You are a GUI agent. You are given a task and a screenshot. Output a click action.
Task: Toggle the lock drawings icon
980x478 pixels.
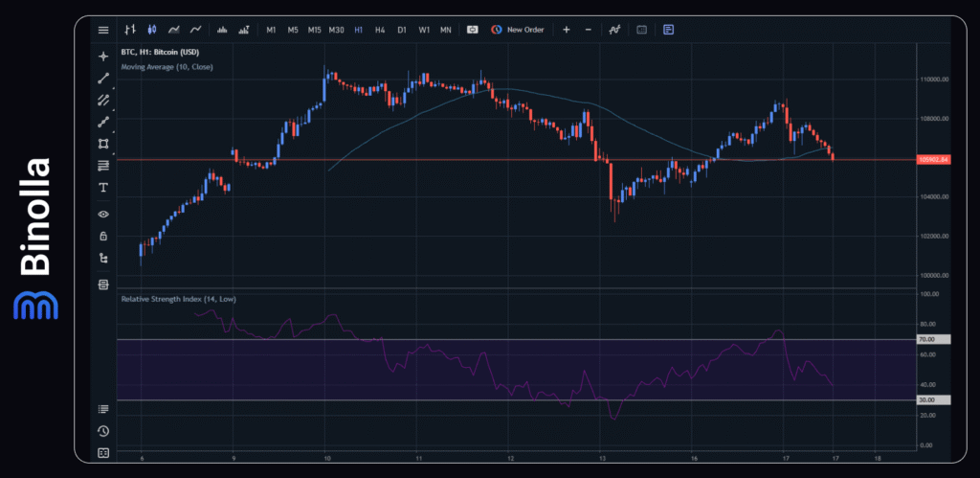[103, 236]
